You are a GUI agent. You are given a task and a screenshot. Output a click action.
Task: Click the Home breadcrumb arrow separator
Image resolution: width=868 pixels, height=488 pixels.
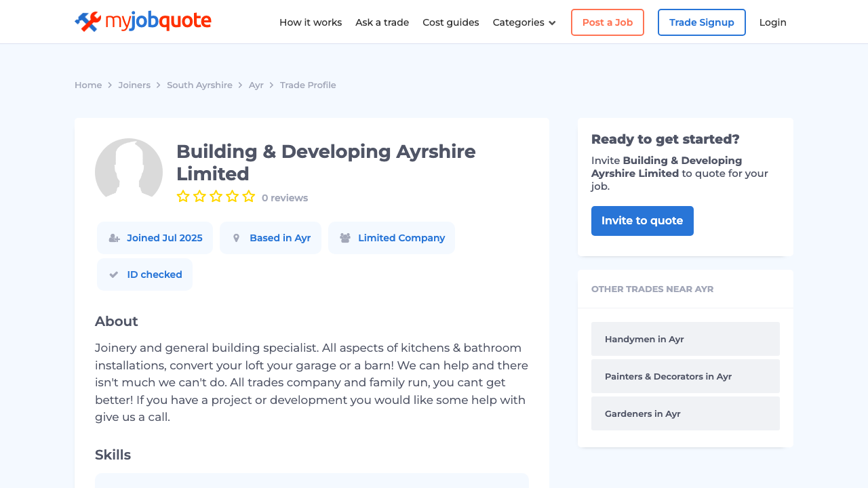point(111,85)
